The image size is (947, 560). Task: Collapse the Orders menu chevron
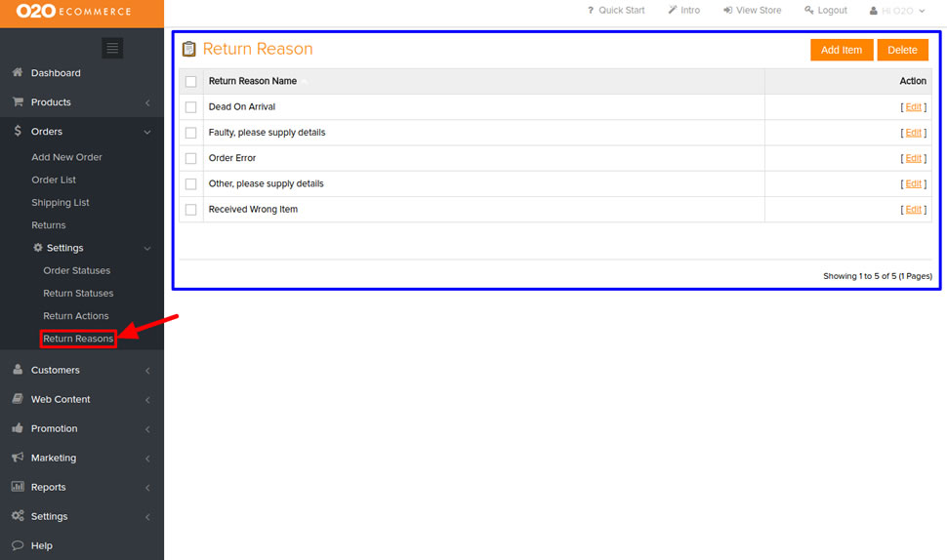(x=147, y=132)
